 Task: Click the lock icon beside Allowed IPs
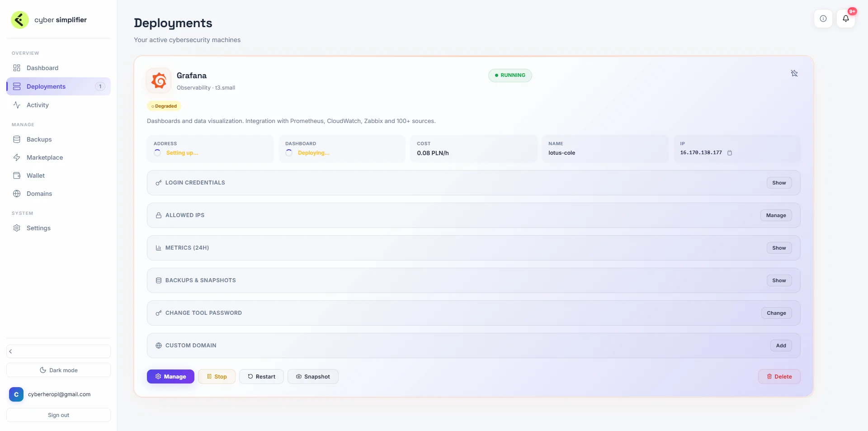158,215
